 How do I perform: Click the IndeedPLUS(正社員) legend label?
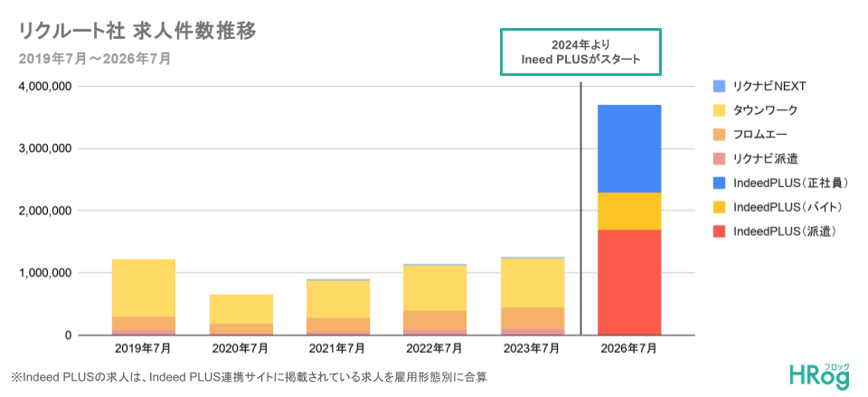click(x=790, y=183)
